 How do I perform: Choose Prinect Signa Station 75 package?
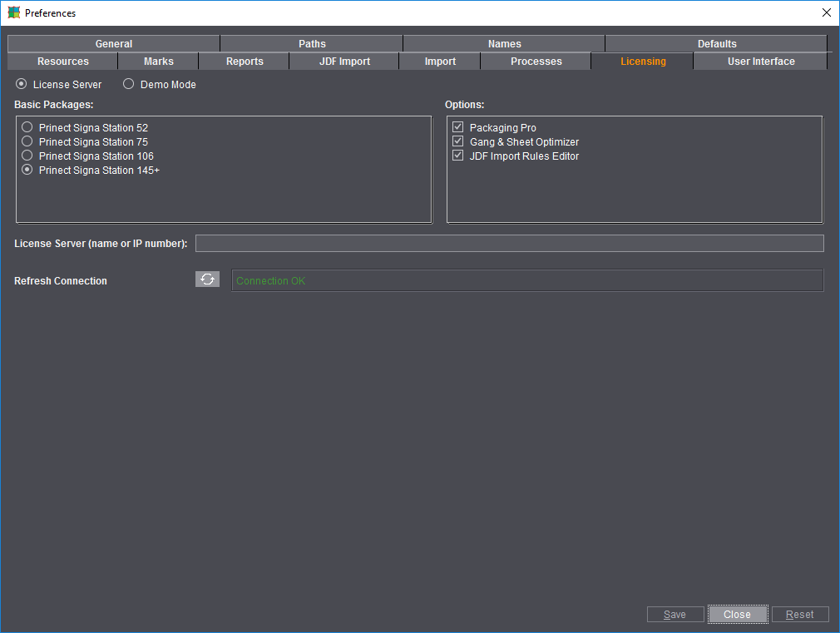pos(27,141)
